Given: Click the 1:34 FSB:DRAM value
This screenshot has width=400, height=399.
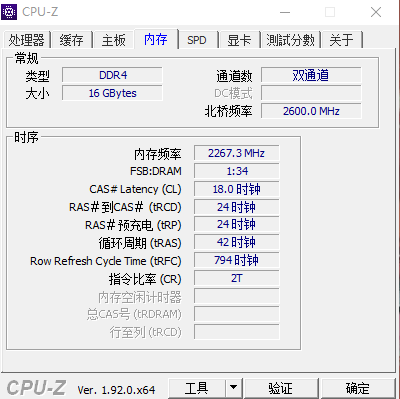Looking at the screenshot, I should point(236,171).
